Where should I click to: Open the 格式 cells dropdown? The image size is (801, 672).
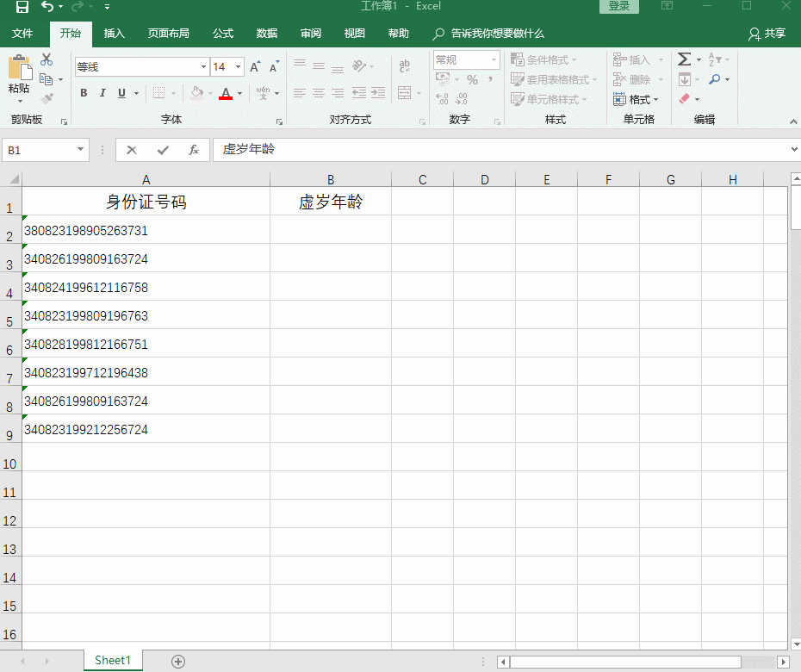[636, 98]
